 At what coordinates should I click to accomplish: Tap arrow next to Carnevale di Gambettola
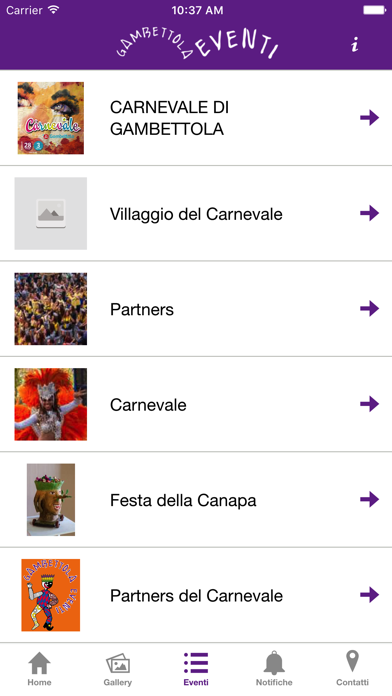pyautogui.click(x=369, y=118)
